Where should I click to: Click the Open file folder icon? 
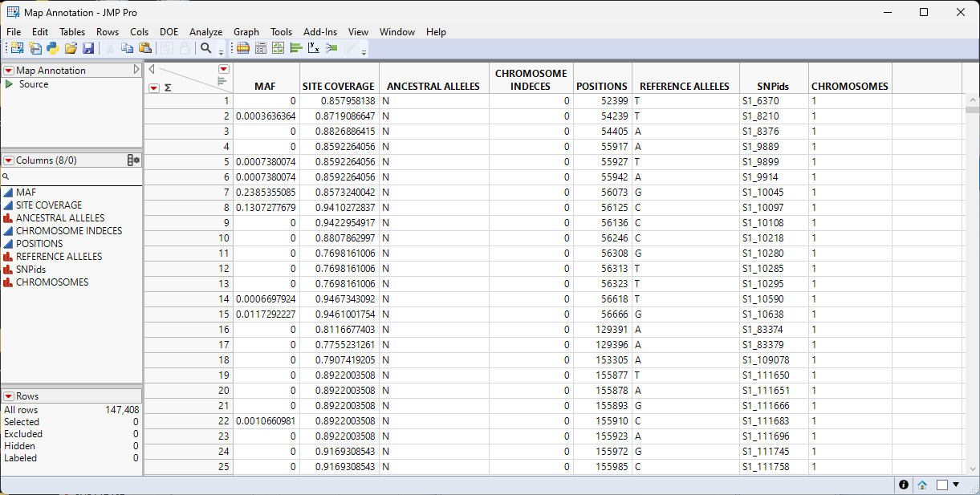coord(71,48)
